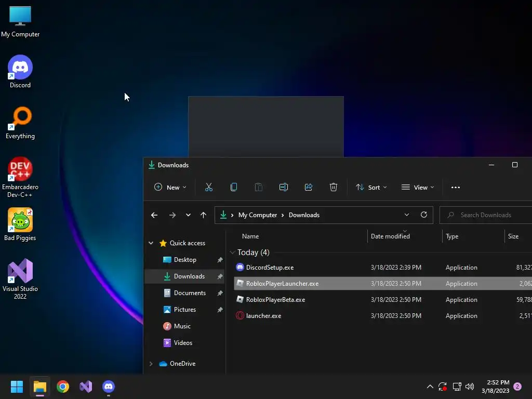This screenshot has width=532, height=399.
Task: Open Visual Studio from the taskbar
Action: tap(86, 387)
